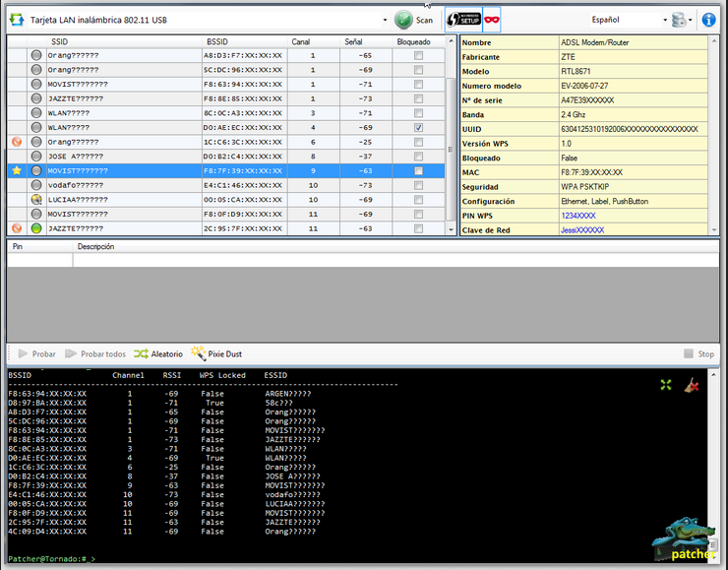
Task: Toggle Bloqueado checkbox for WLAN 8C:0C:A3
Action: (418, 113)
